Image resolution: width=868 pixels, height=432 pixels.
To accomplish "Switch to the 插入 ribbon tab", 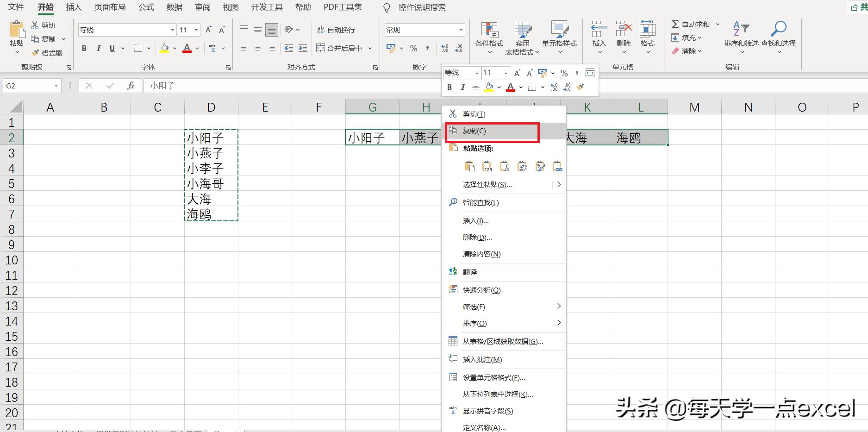I will (73, 7).
